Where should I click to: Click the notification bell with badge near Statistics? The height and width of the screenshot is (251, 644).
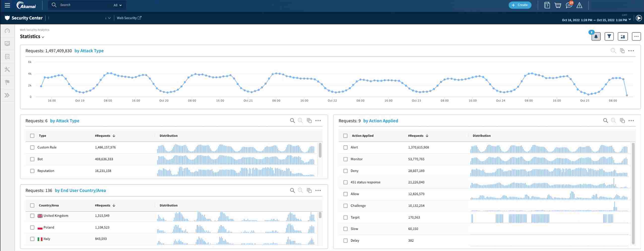[596, 36]
